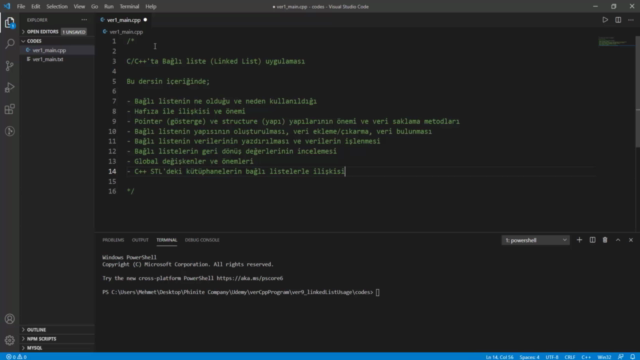640x360 pixels.
Task: Click the 1 UNSAVED badge in Open Editors
Action: pyautogui.click(x=74, y=32)
